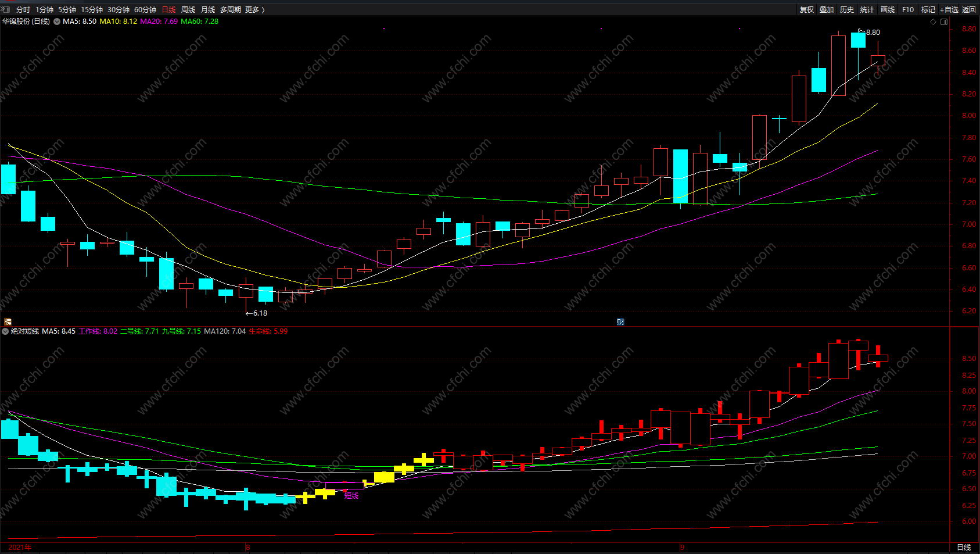980x554 pixels.
Task: Expand the 华锦股份 main chart indicator dropdown
Action: point(57,22)
